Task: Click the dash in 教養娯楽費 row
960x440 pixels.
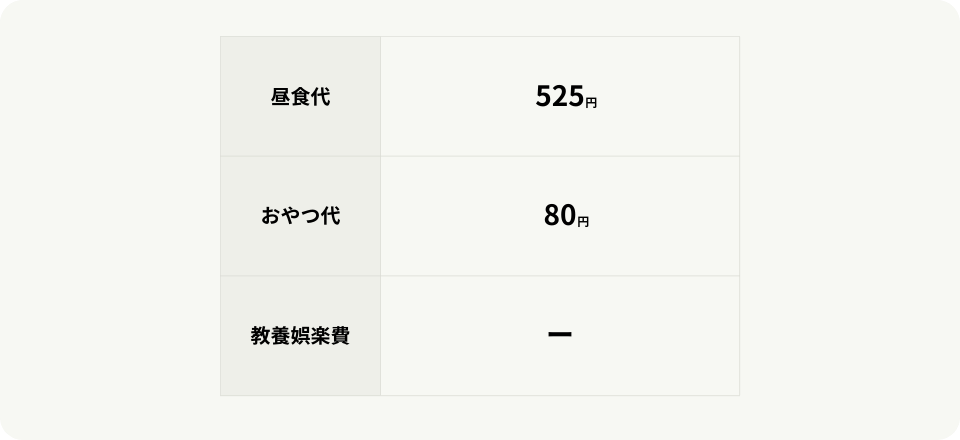Action: (x=560, y=335)
